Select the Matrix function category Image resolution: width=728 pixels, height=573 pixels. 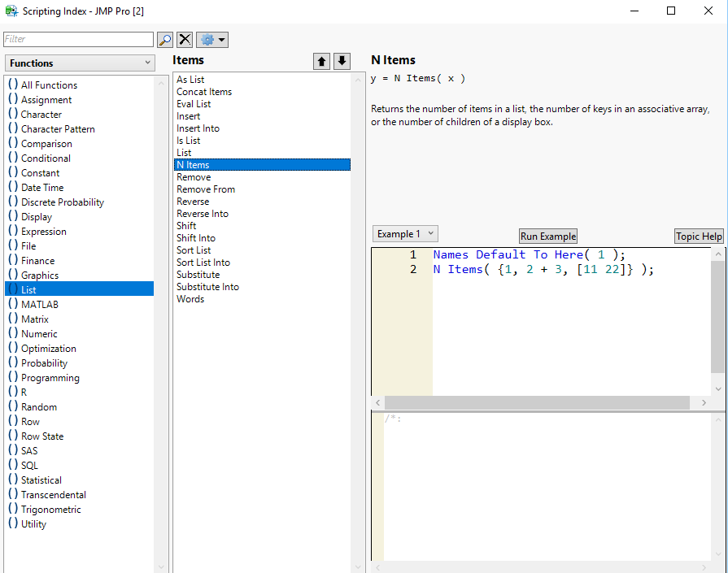pyautogui.click(x=35, y=319)
